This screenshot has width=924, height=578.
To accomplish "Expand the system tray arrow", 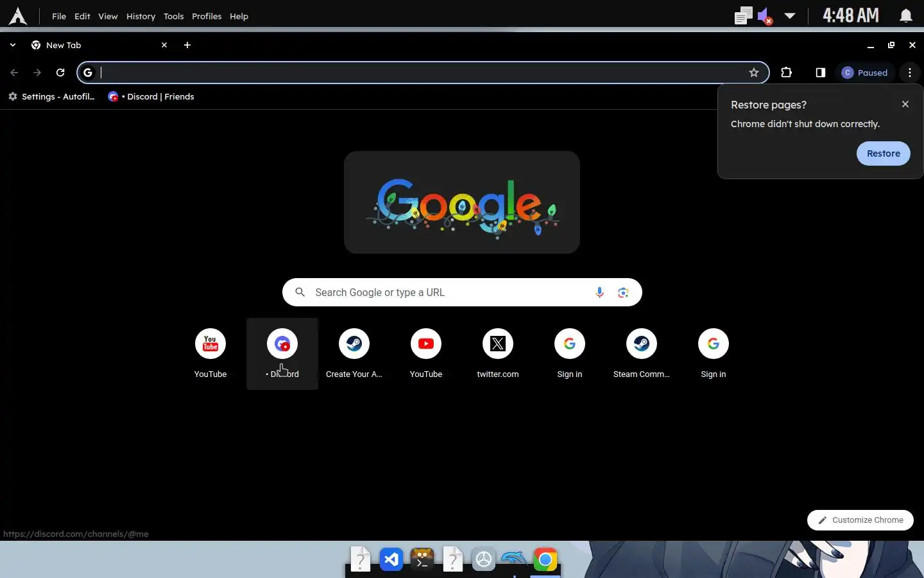I will pyautogui.click(x=790, y=16).
